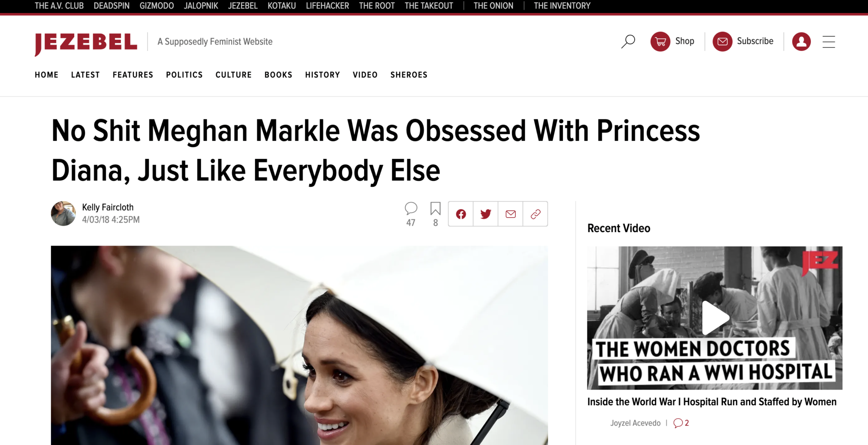Play the WWI hospital video
Viewport: 868px width, 445px height.
(715, 318)
